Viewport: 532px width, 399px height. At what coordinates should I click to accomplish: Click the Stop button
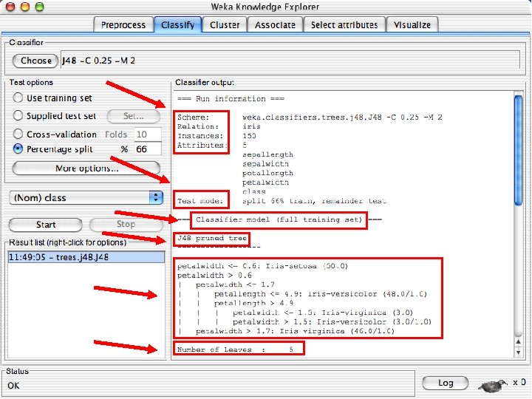tap(126, 224)
